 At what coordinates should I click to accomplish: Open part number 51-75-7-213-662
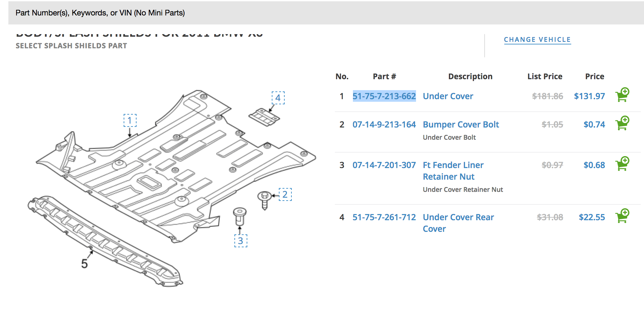pos(384,96)
